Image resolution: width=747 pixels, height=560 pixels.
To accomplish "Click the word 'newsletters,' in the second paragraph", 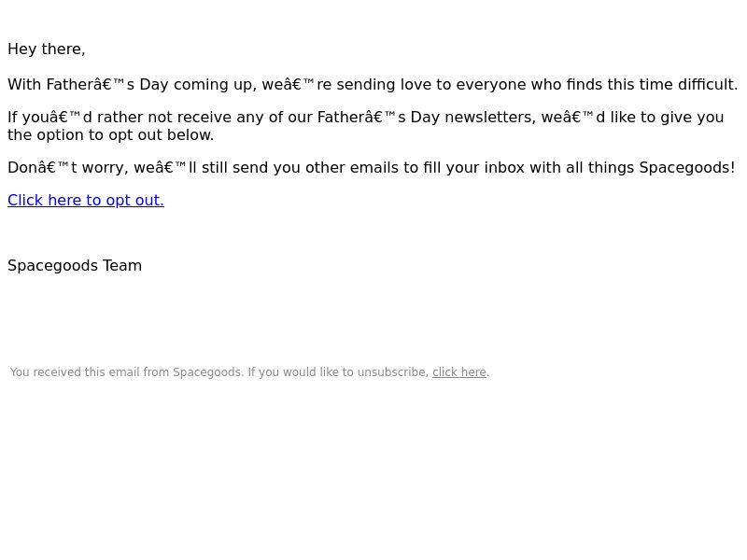I will tap(490, 118).
